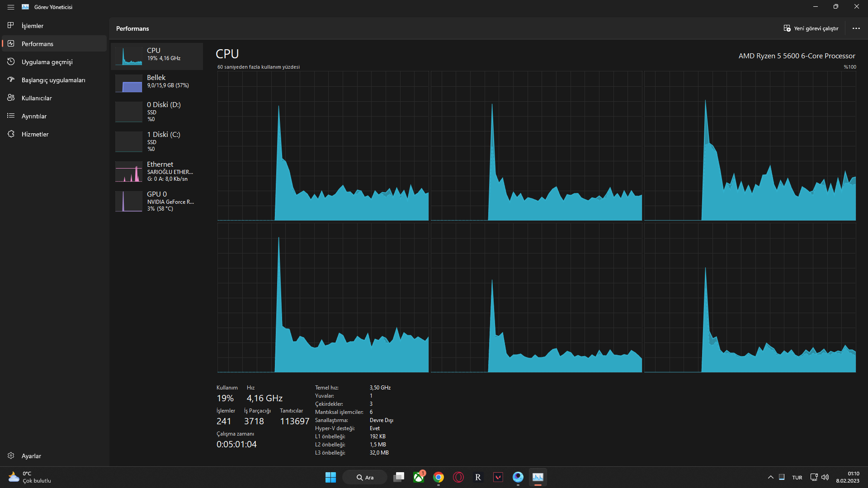This screenshot has height=488, width=868.
Task: Open Uygulama geçmişi page
Action: click(x=54, y=62)
